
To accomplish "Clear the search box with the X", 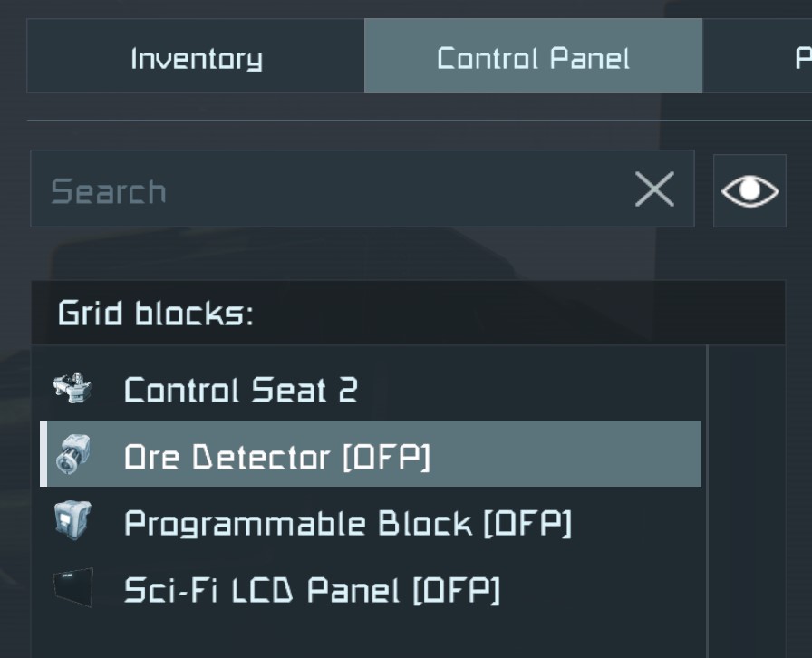I will (654, 189).
